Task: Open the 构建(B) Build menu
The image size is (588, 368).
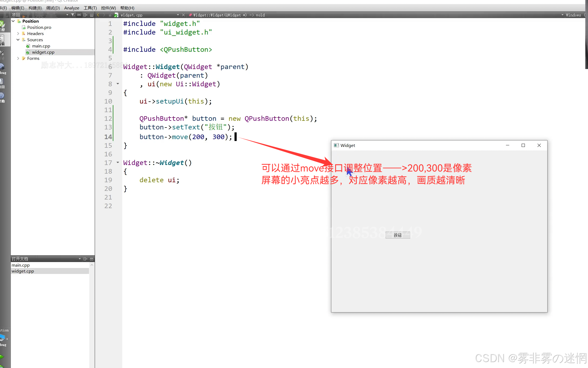Action: [x=35, y=8]
